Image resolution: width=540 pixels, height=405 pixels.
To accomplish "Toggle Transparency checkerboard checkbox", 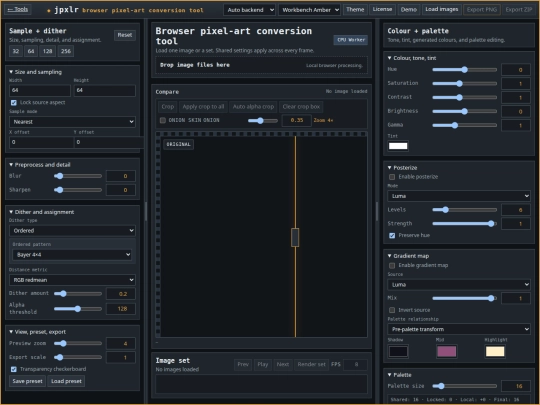I will coord(14,369).
